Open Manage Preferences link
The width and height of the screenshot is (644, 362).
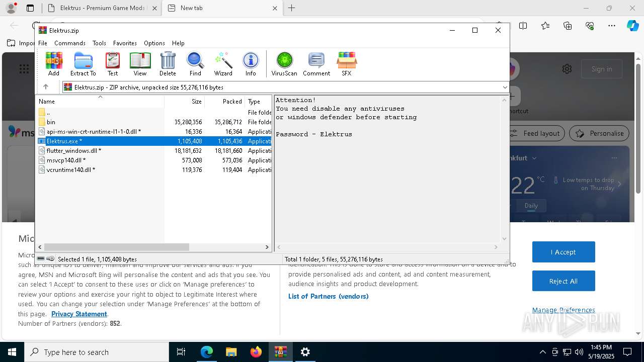pyautogui.click(x=563, y=310)
